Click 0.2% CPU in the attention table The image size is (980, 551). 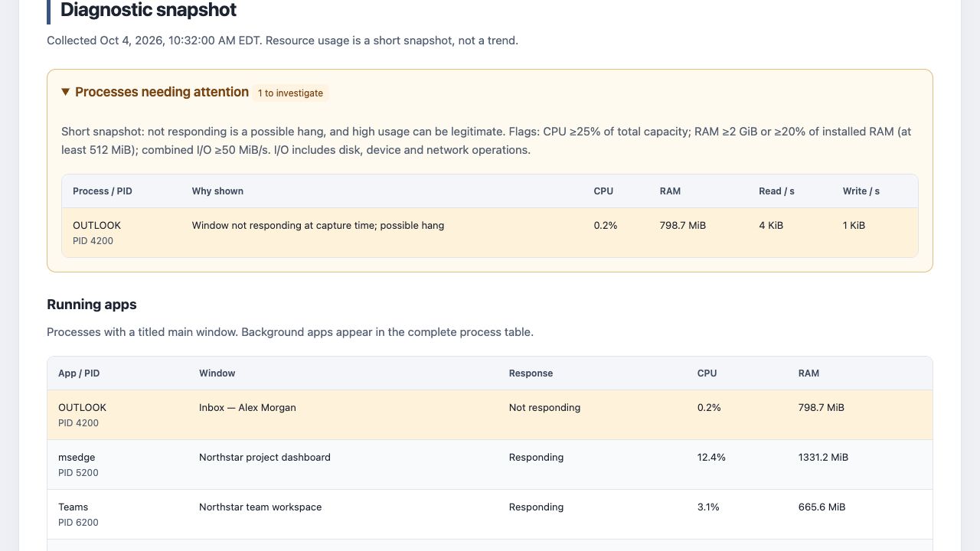tap(606, 226)
